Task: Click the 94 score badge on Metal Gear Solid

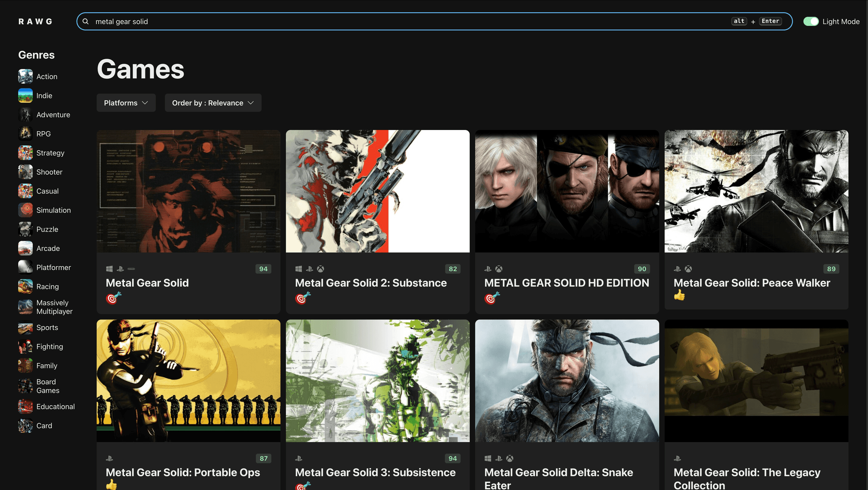Action: tap(264, 269)
